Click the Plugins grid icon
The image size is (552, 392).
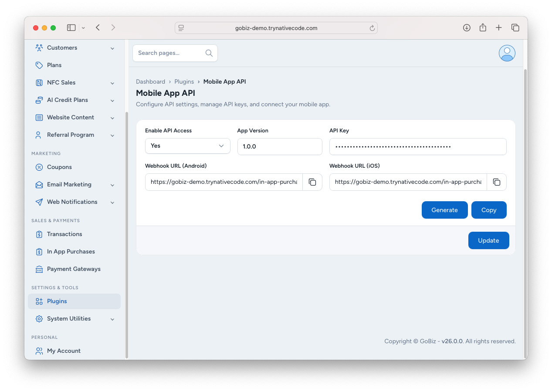pos(39,301)
